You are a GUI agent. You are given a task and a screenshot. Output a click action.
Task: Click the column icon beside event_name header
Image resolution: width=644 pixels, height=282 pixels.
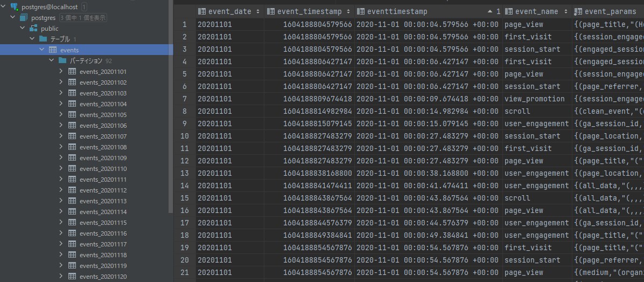click(x=508, y=11)
